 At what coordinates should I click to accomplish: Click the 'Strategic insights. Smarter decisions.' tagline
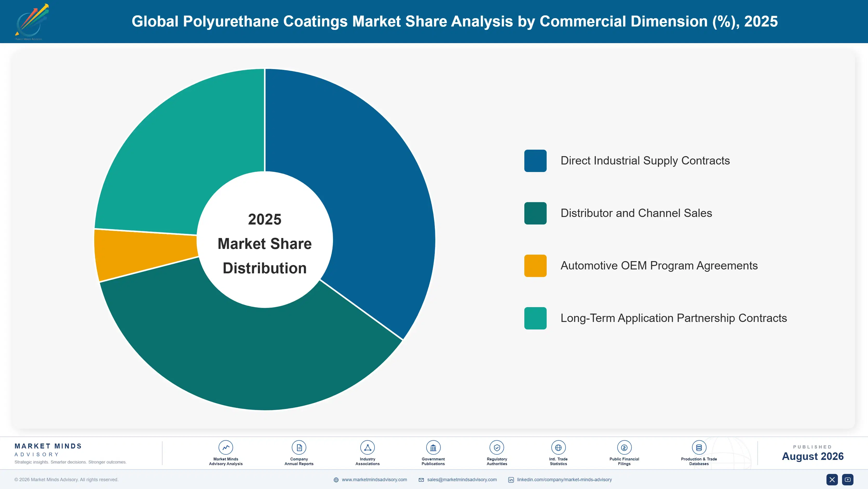70,462
